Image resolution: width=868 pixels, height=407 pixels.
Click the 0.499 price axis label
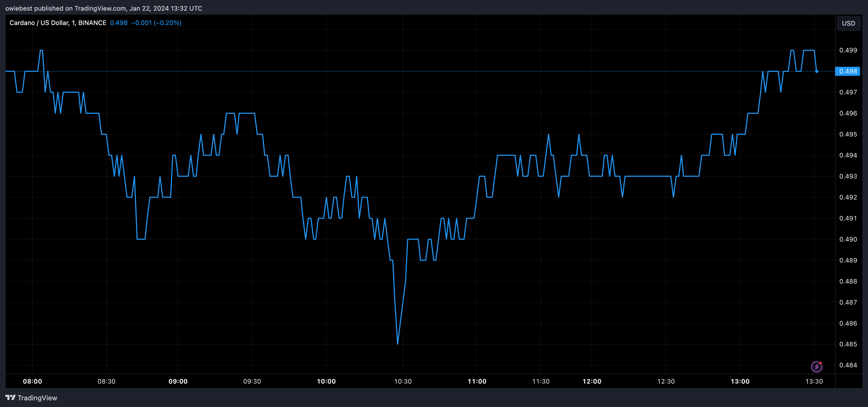(x=848, y=50)
